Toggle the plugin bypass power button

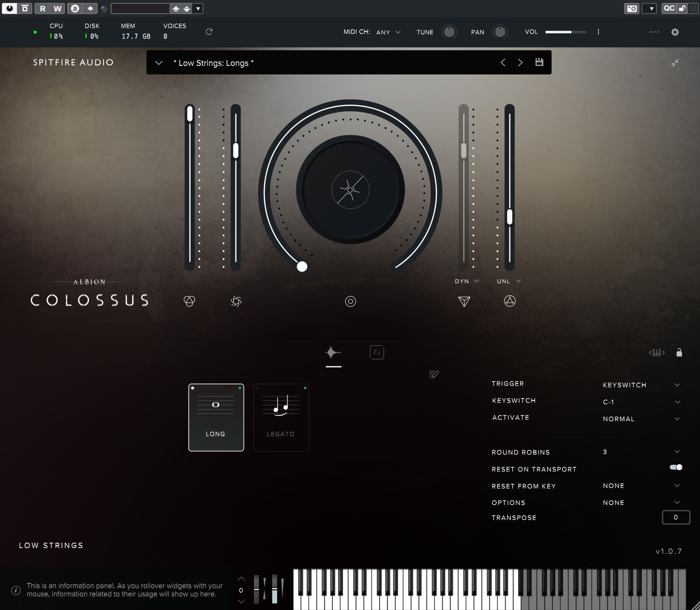(x=9, y=8)
